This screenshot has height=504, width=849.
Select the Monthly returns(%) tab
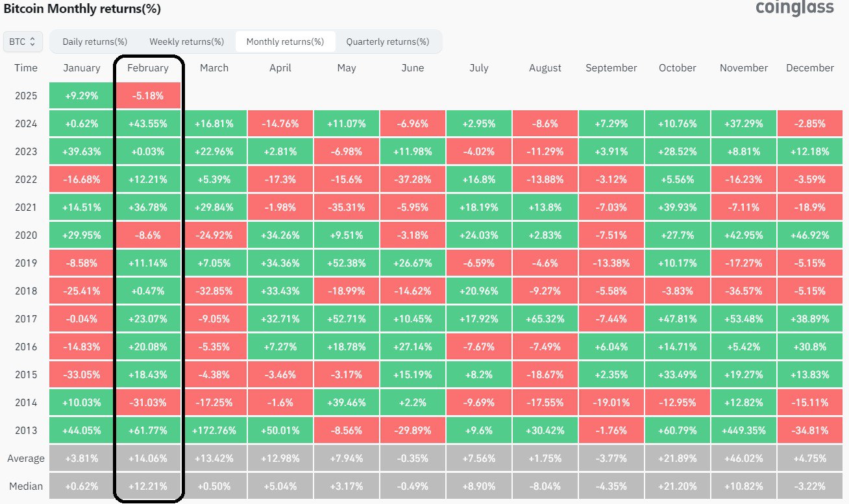(285, 42)
